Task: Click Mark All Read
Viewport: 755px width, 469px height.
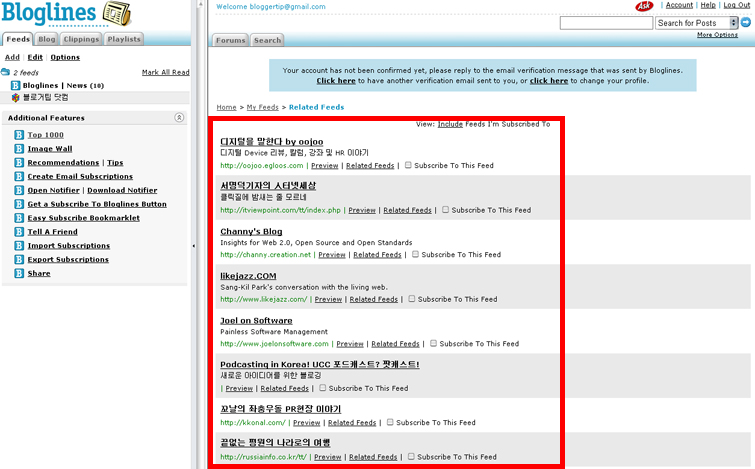Action: 166,72
